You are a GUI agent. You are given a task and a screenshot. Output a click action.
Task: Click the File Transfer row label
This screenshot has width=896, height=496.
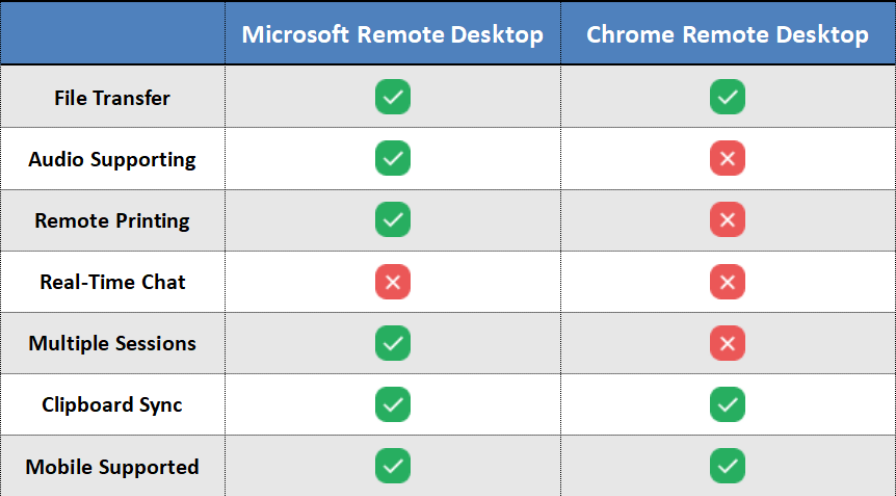(x=112, y=98)
